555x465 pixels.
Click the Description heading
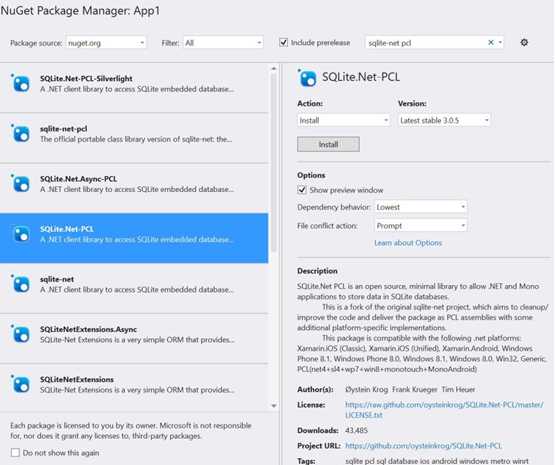(x=317, y=271)
